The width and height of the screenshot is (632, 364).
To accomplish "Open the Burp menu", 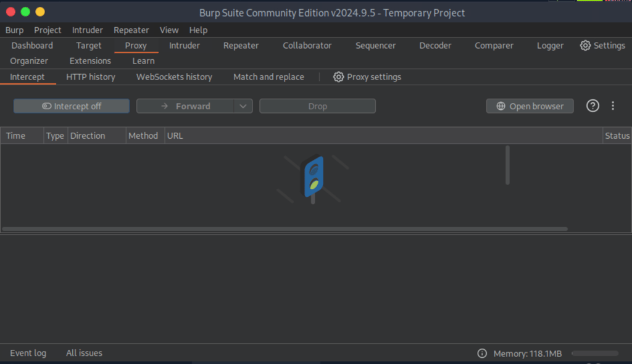I will (x=14, y=30).
